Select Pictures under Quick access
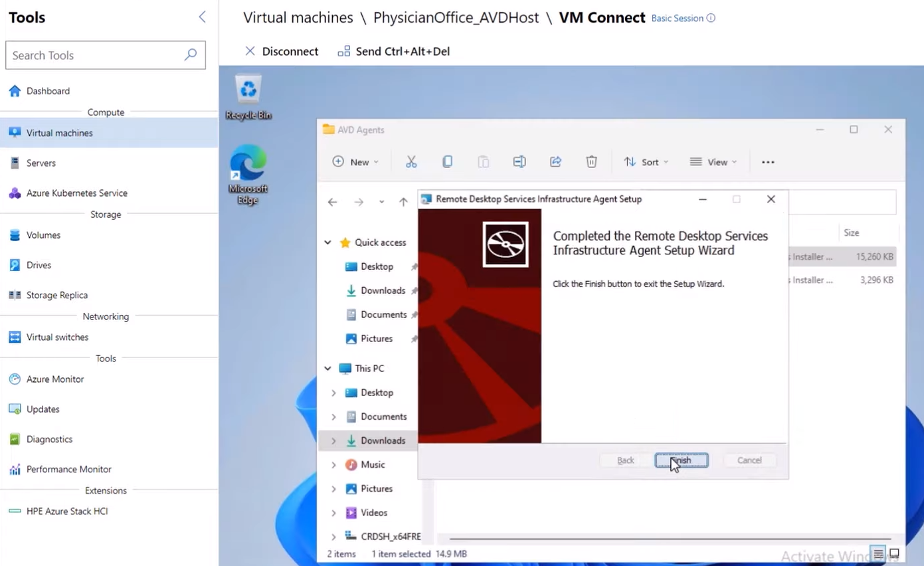 click(x=377, y=338)
